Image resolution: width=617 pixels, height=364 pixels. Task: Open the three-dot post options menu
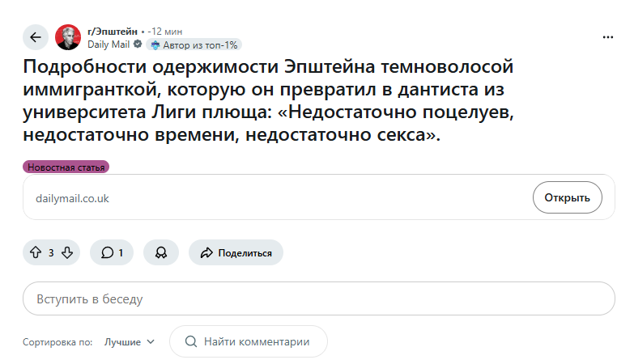tap(608, 37)
